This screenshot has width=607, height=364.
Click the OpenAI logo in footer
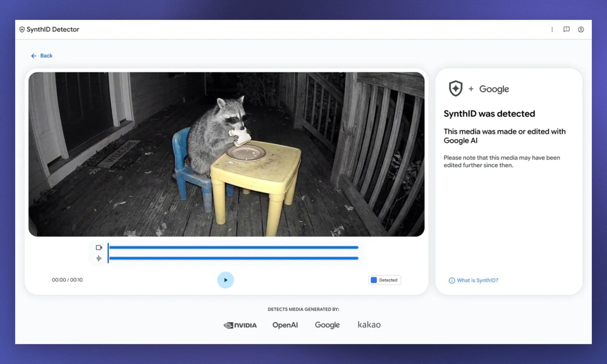285,325
